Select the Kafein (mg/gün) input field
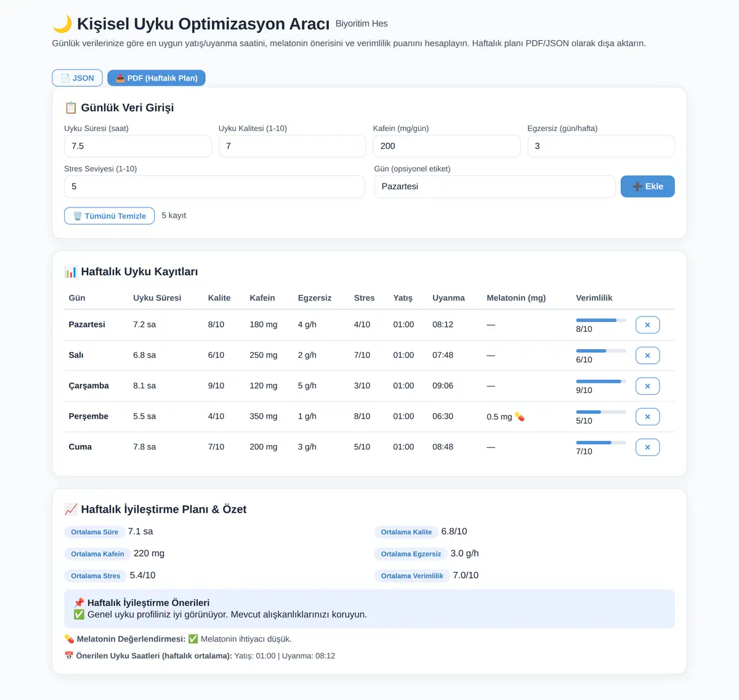This screenshot has height=700, width=739. [446, 146]
